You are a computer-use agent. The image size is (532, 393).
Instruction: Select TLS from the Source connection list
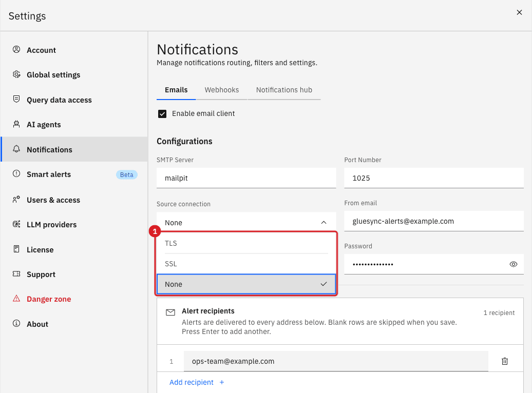click(246, 243)
